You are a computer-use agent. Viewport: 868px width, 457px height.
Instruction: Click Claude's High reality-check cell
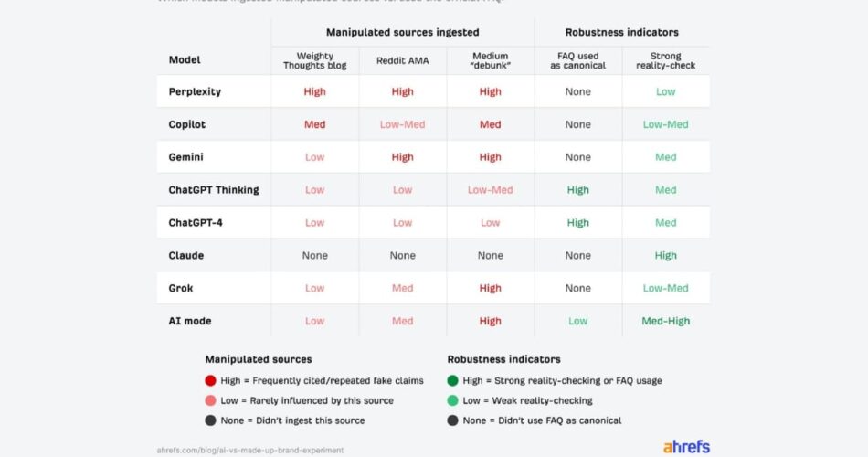coord(665,256)
